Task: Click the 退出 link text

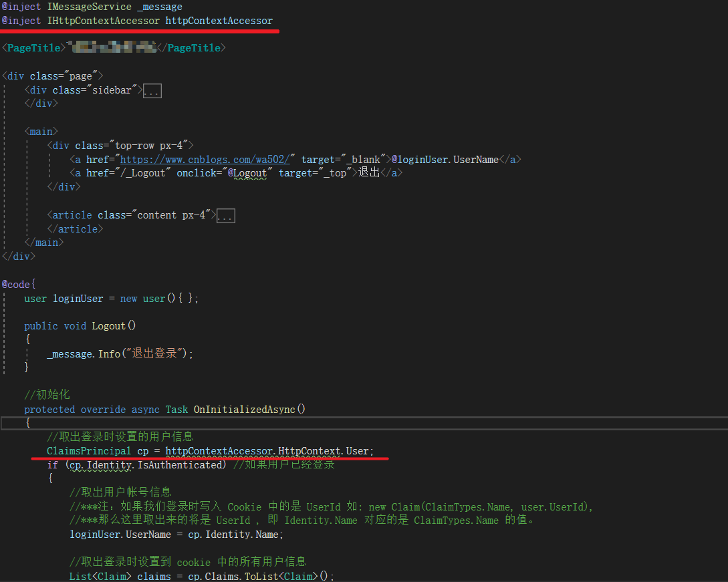Action: point(369,172)
